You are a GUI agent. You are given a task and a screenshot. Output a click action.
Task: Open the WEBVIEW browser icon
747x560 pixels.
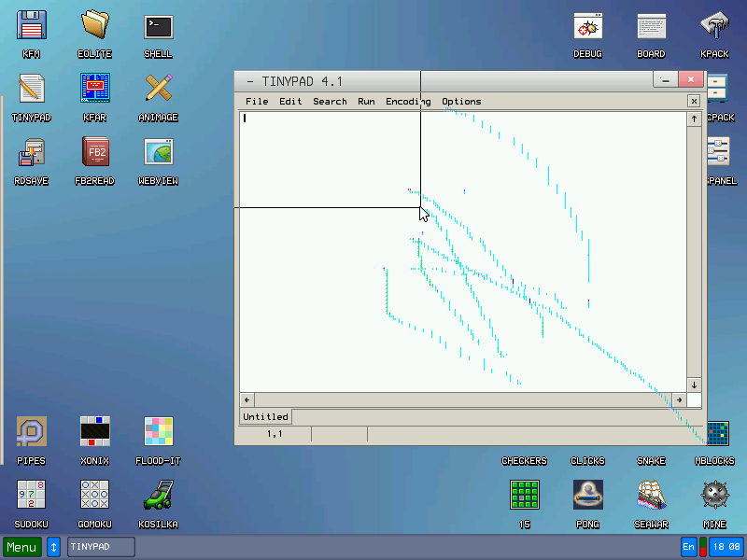click(158, 151)
